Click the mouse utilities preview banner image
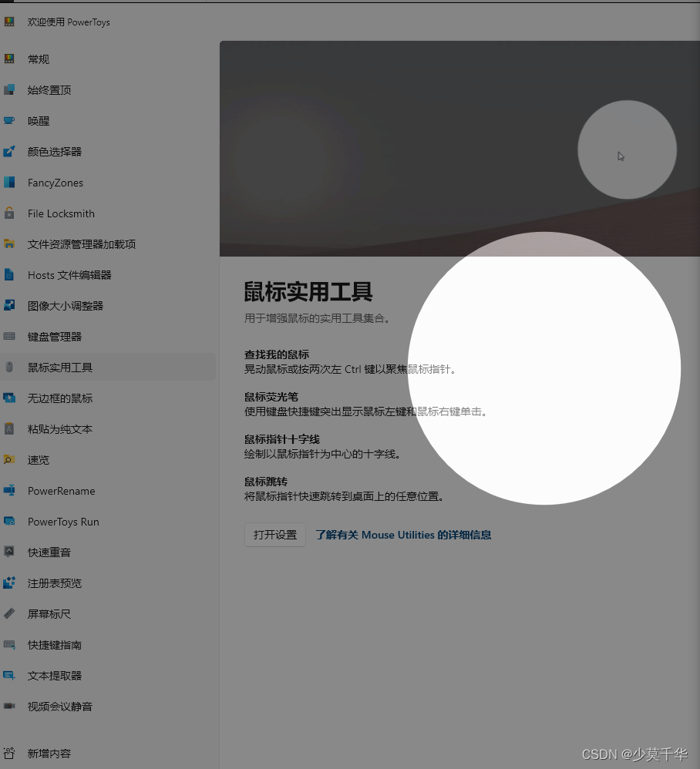Viewport: 700px width, 769px height. coord(459,149)
